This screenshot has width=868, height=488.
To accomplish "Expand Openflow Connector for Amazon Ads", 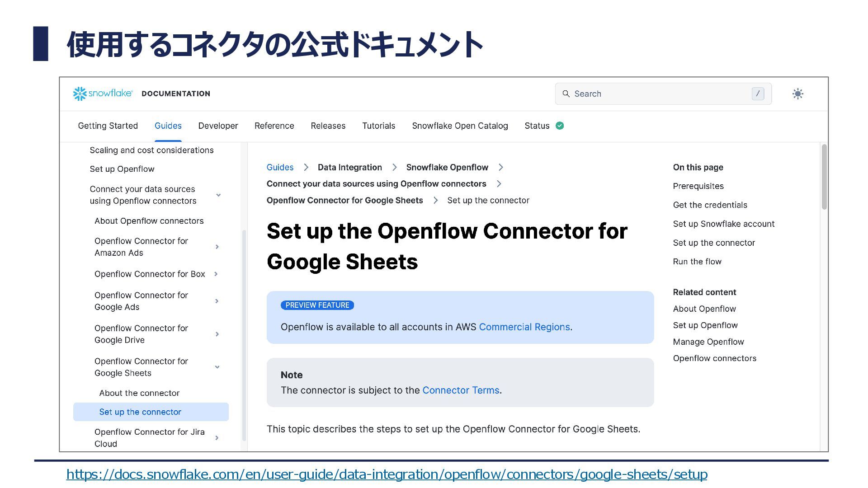I will [x=217, y=247].
